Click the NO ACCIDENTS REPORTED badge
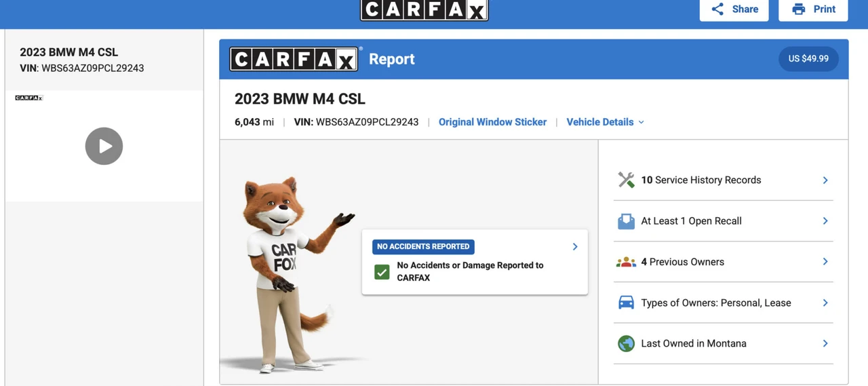 click(423, 247)
